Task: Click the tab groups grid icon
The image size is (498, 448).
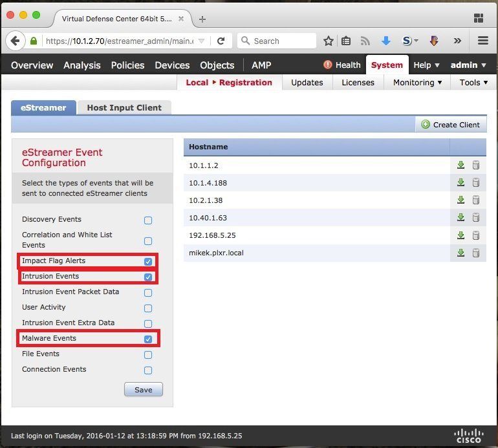Action: click(479, 18)
